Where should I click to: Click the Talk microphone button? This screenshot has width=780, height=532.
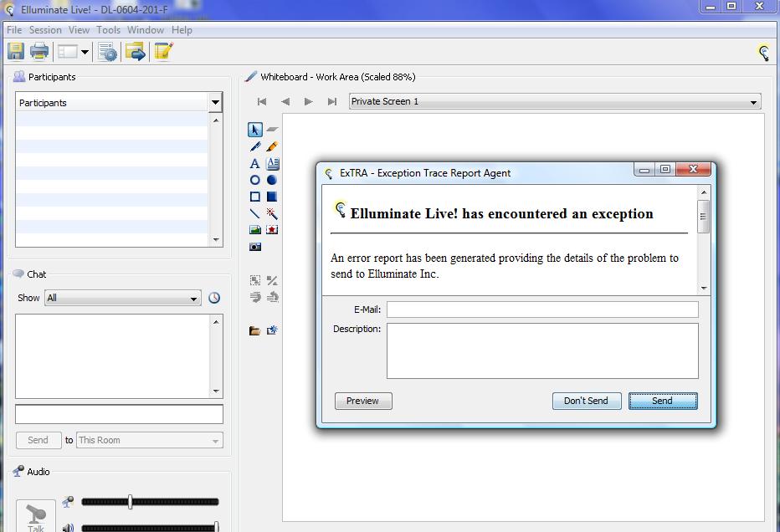coord(36,516)
